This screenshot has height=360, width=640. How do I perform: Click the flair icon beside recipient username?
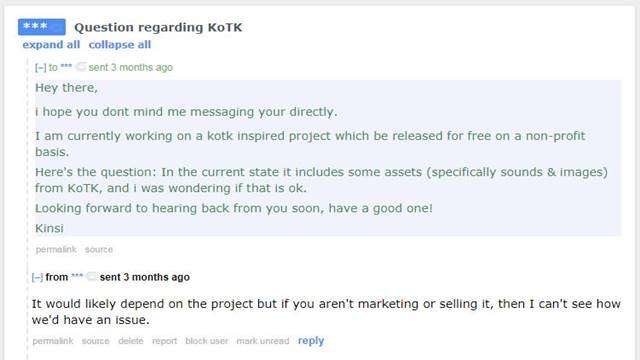point(81,66)
